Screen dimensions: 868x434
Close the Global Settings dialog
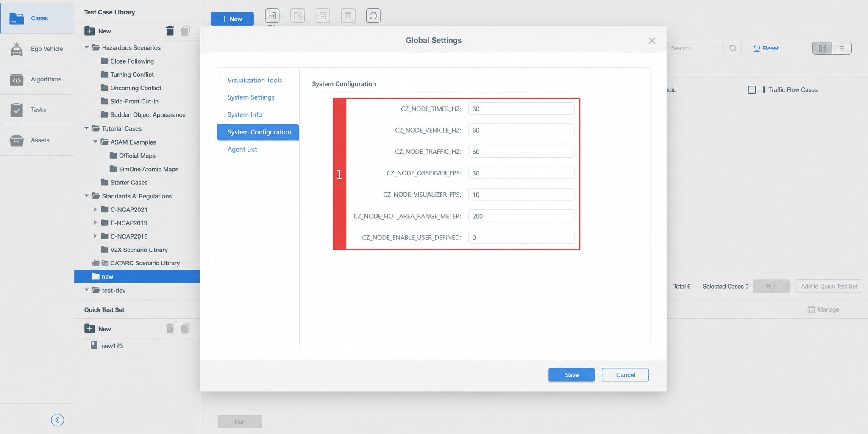(652, 41)
